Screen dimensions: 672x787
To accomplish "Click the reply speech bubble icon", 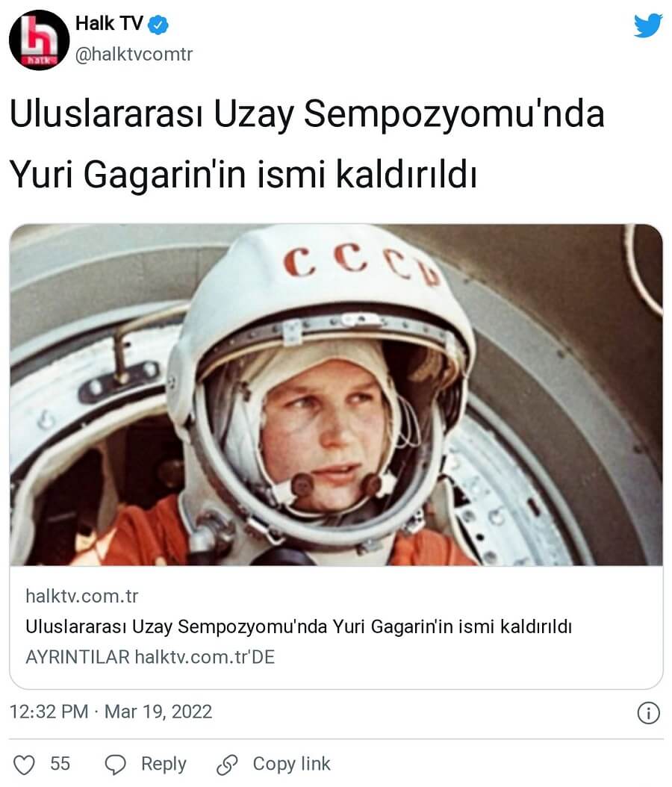I will pyautogui.click(x=115, y=765).
